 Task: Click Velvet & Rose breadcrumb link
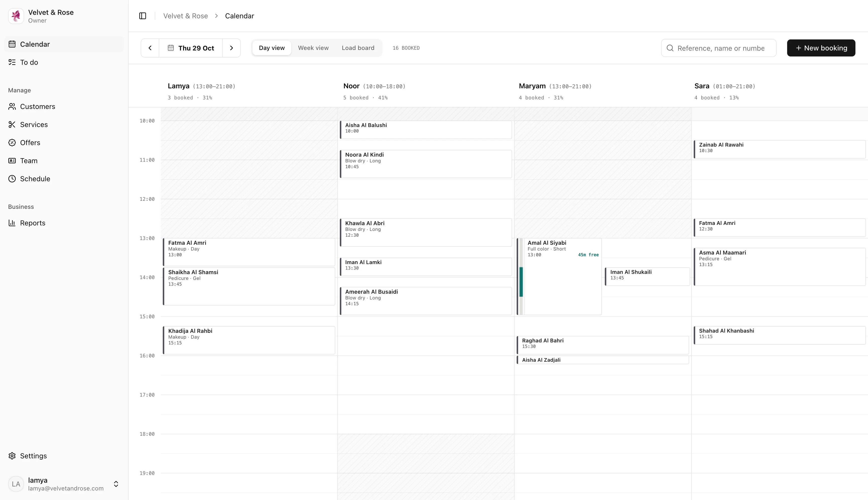pyautogui.click(x=186, y=16)
